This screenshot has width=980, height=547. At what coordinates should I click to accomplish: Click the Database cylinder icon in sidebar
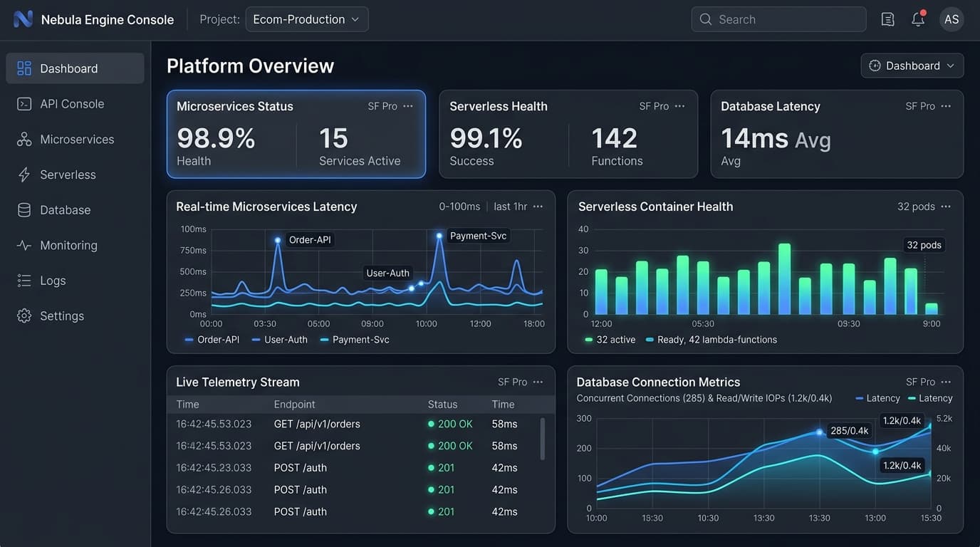24,210
